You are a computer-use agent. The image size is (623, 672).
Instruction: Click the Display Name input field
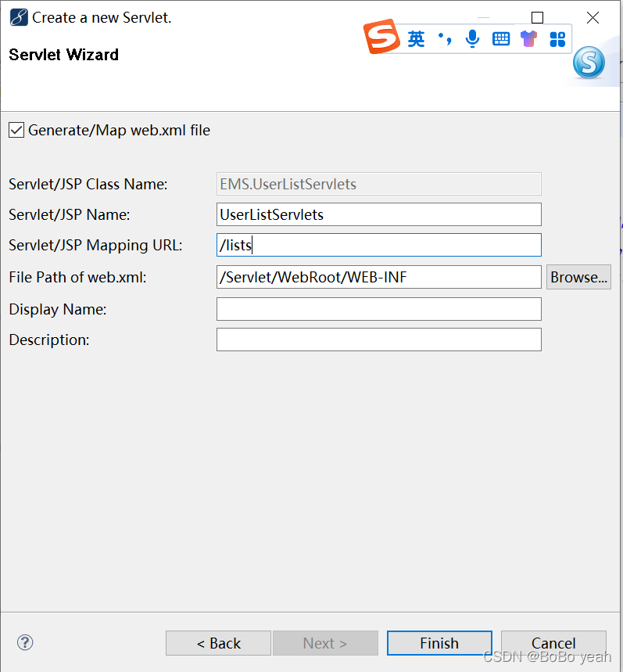point(378,308)
